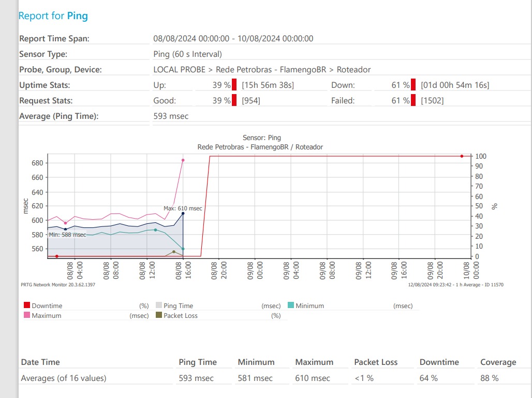The image size is (532, 398).
Task: Click the Coverage column header
Action: coord(498,362)
